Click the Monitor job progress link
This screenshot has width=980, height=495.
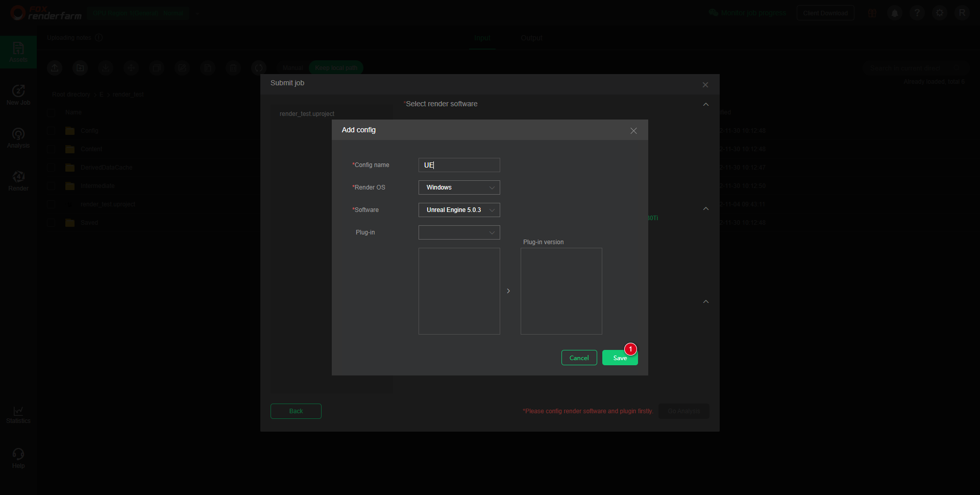tap(748, 13)
